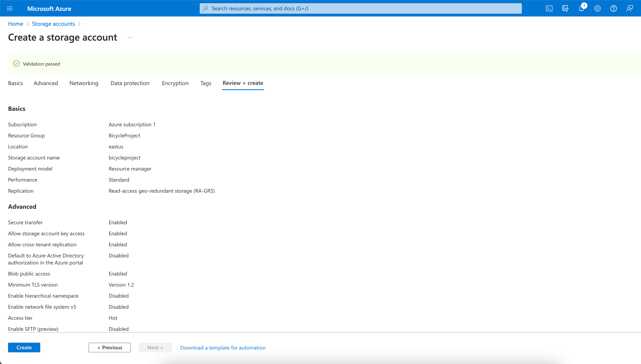The height and width of the screenshot is (364, 641).
Task: Switch to the Data protection tab
Action: (x=130, y=83)
